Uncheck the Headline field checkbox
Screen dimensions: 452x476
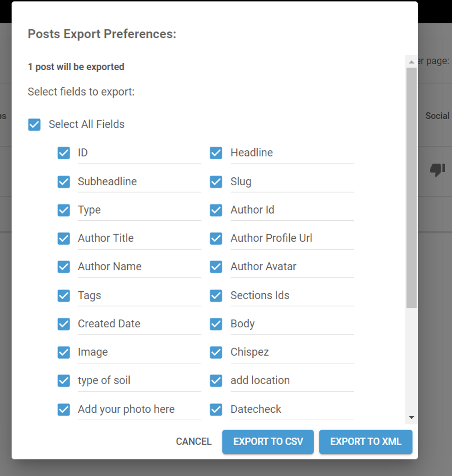click(x=216, y=153)
